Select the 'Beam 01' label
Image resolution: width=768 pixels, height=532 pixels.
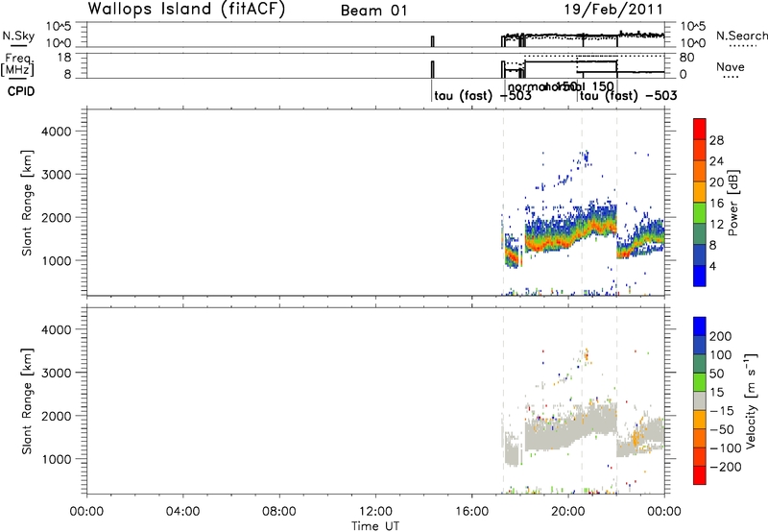pyautogui.click(x=374, y=11)
